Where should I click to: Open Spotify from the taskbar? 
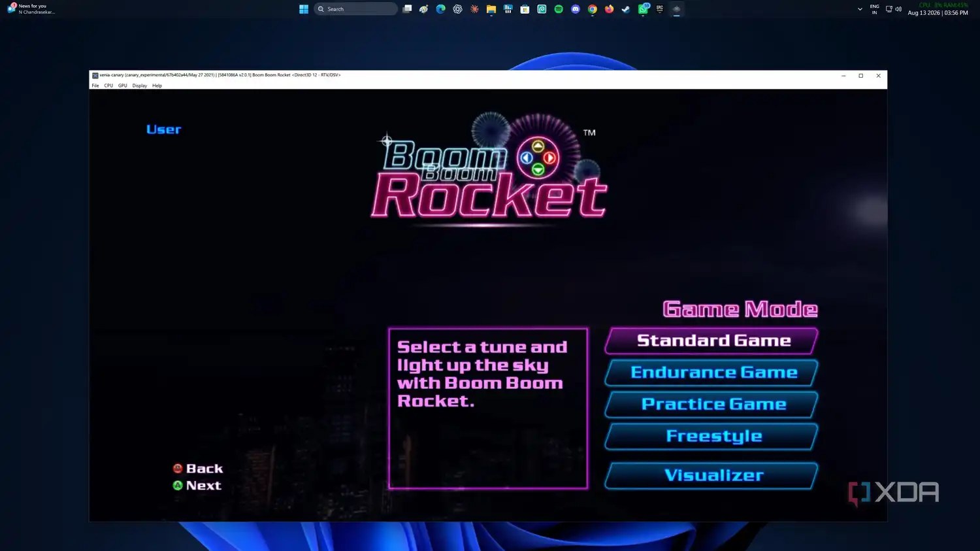(559, 9)
